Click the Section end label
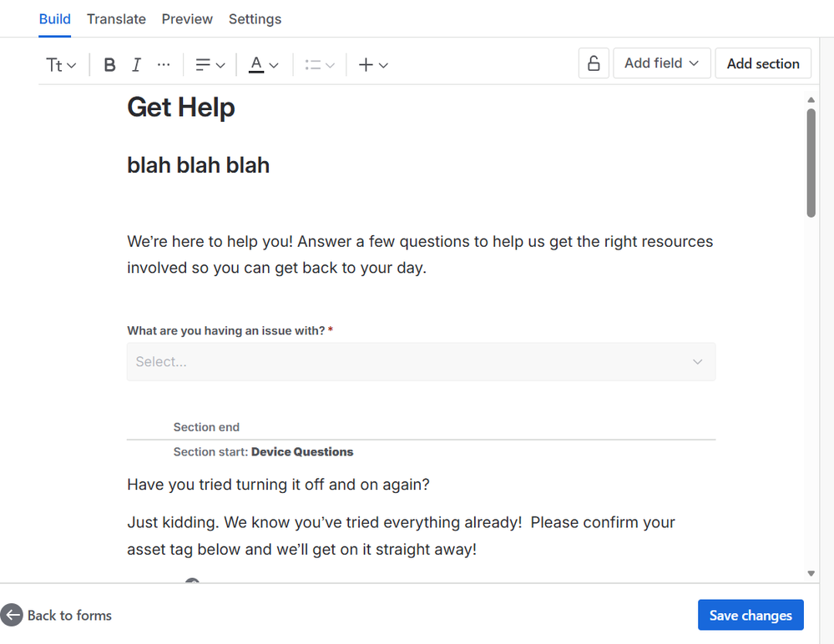The width and height of the screenshot is (834, 644). pyautogui.click(x=206, y=427)
